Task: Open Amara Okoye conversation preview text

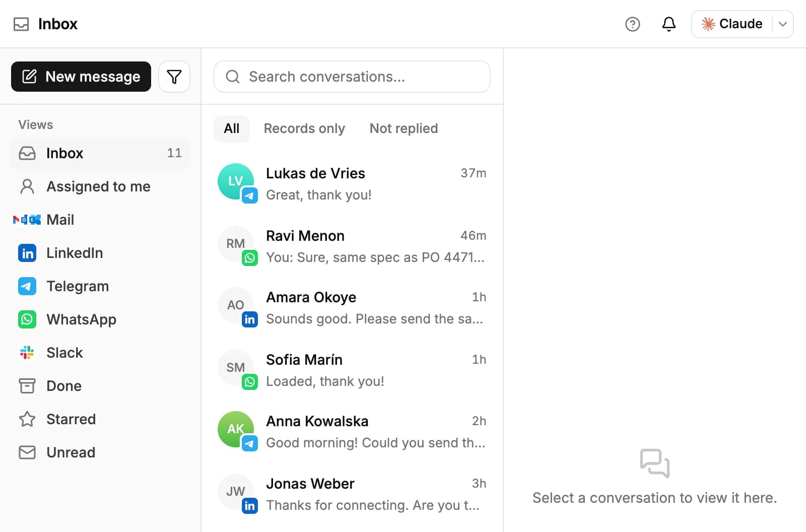Action: [374, 319]
